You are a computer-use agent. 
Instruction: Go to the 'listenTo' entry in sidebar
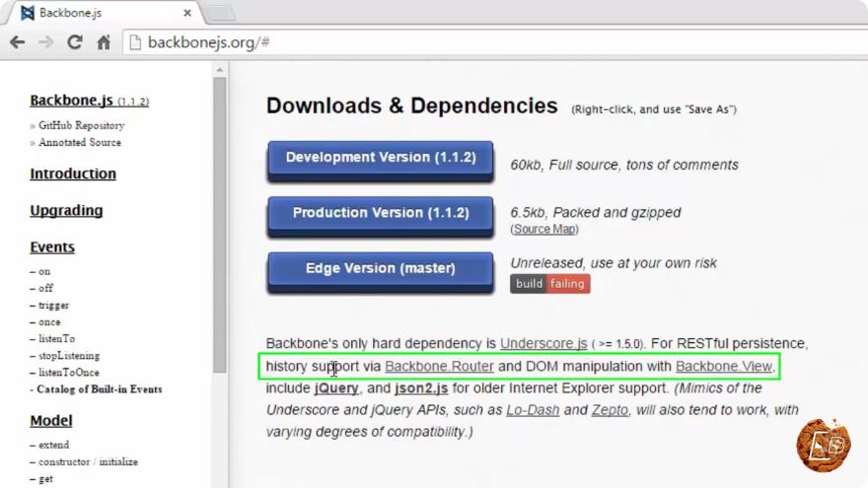tap(56, 338)
